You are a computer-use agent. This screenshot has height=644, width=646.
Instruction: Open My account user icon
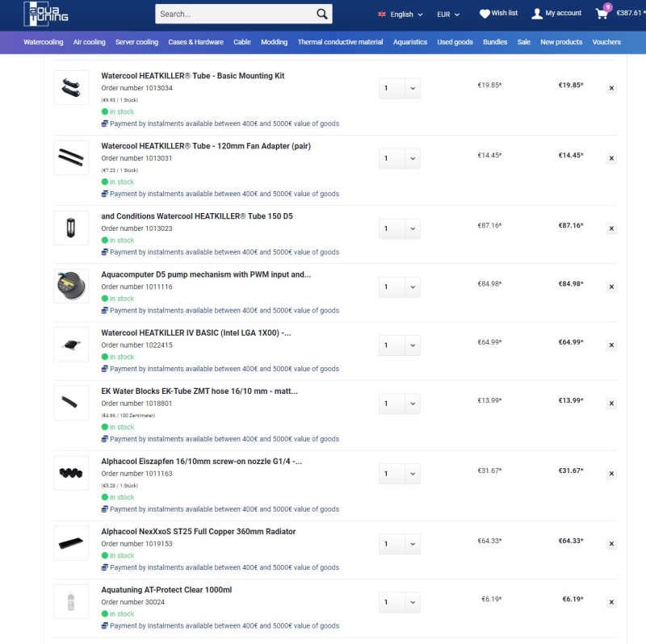click(537, 14)
